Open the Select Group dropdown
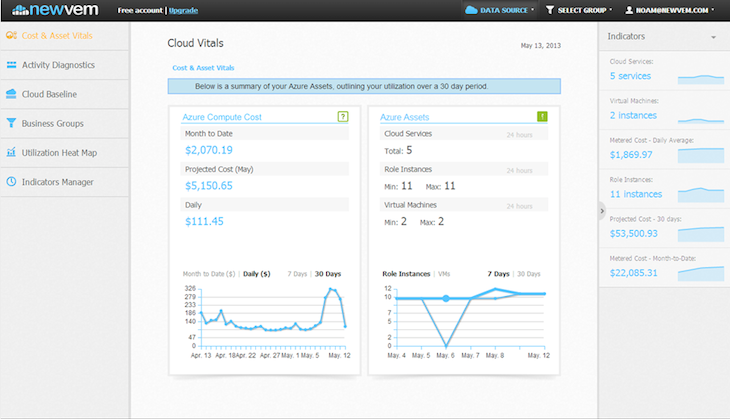730x419 pixels. point(579,10)
